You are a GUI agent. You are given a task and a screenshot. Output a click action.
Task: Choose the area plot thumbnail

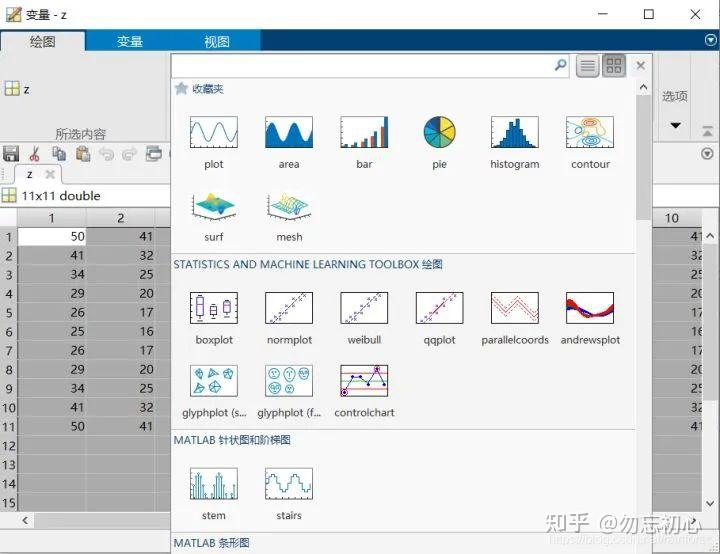pyautogui.click(x=289, y=132)
